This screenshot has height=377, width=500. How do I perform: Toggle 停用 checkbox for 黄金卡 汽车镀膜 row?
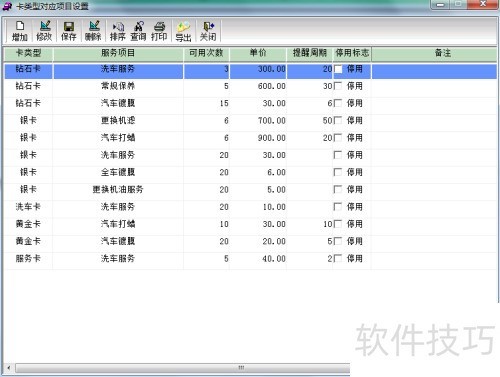click(338, 241)
